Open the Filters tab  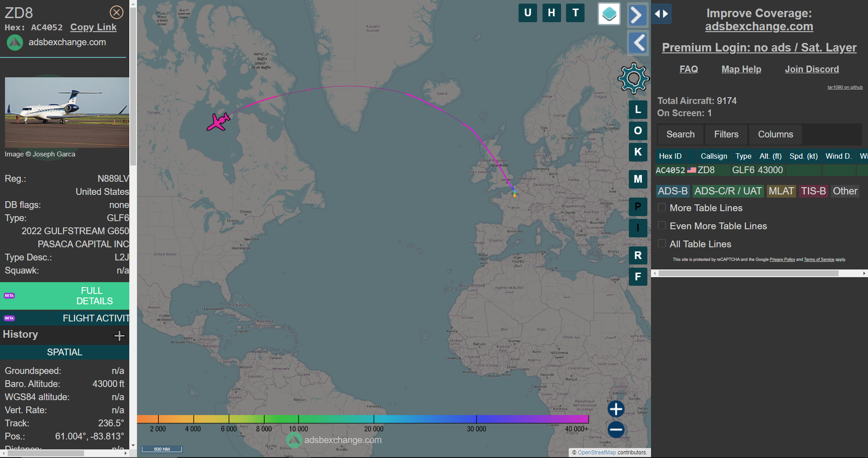coord(726,134)
